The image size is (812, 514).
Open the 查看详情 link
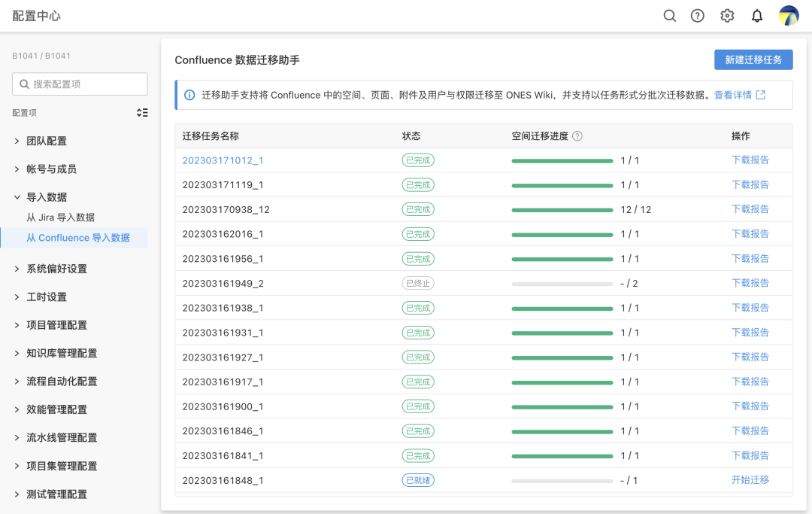pos(733,95)
